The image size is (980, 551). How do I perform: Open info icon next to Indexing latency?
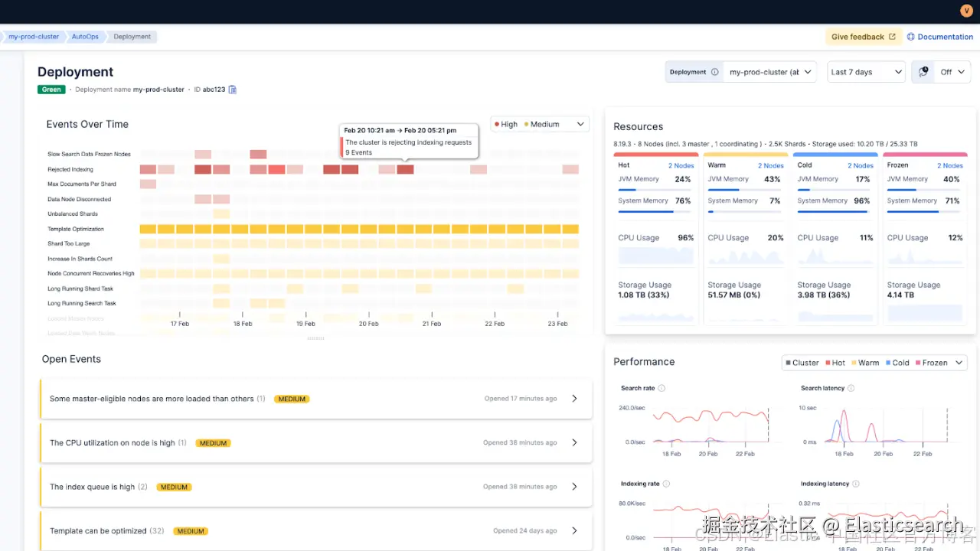point(856,484)
